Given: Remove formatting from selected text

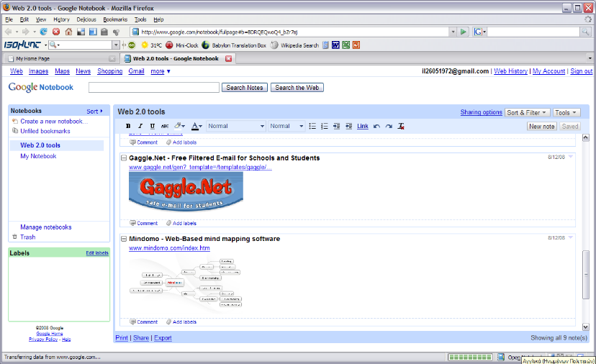Looking at the screenshot, I should (401, 126).
